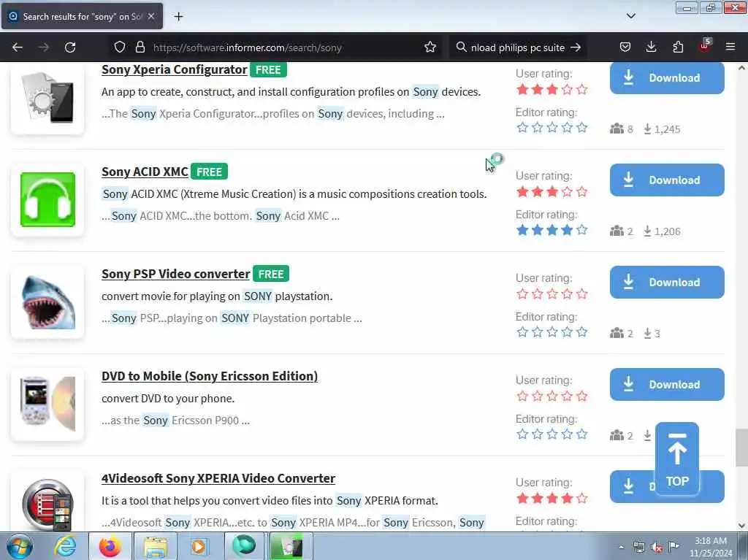748x560 pixels.
Task: Open extensions puzzle icon
Action: coord(678,47)
